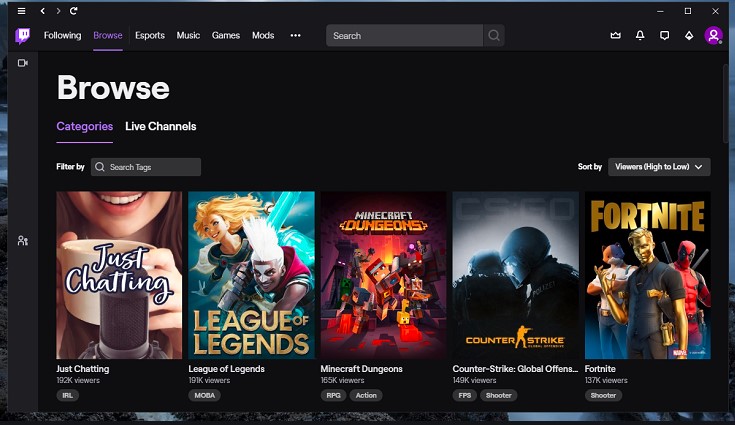Click the Minecraft Dungeons title link
Image resolution: width=735 pixels, height=425 pixels.
(x=361, y=369)
